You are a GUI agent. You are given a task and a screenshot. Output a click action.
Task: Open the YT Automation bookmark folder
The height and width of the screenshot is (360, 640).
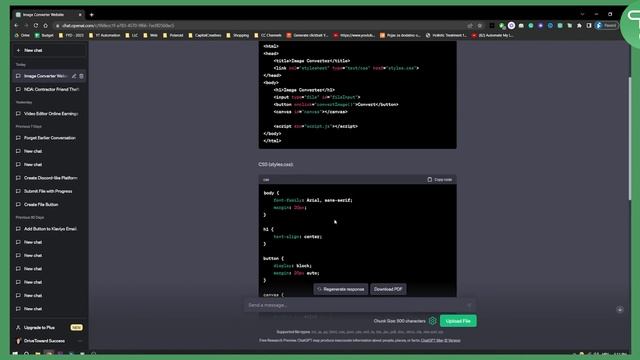pyautogui.click(x=104, y=36)
